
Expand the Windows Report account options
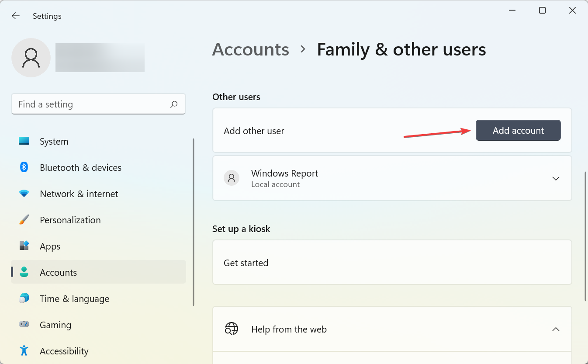[x=556, y=179]
